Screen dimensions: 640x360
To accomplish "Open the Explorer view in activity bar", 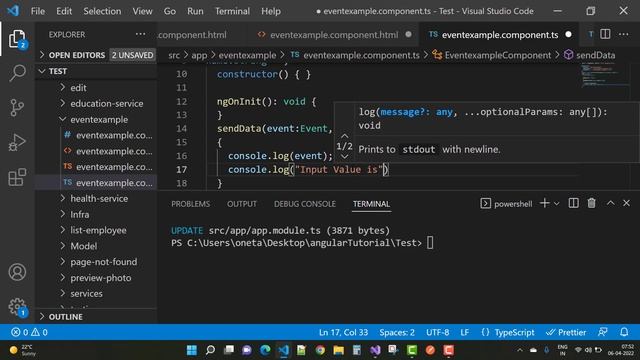I will tap(17, 38).
